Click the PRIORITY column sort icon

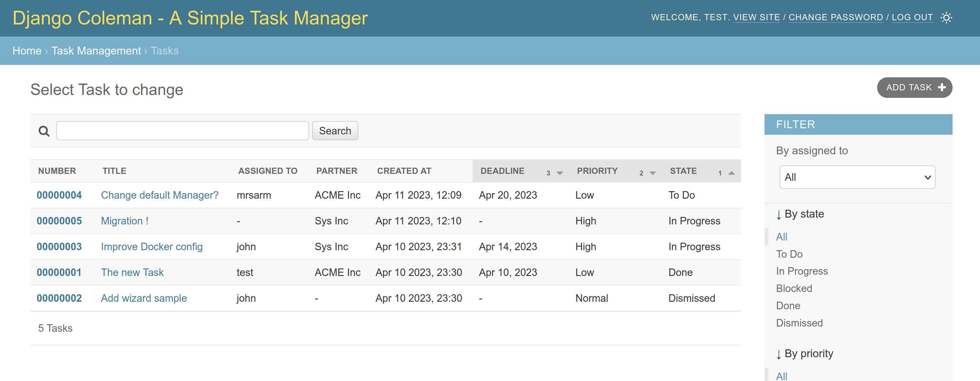(653, 172)
